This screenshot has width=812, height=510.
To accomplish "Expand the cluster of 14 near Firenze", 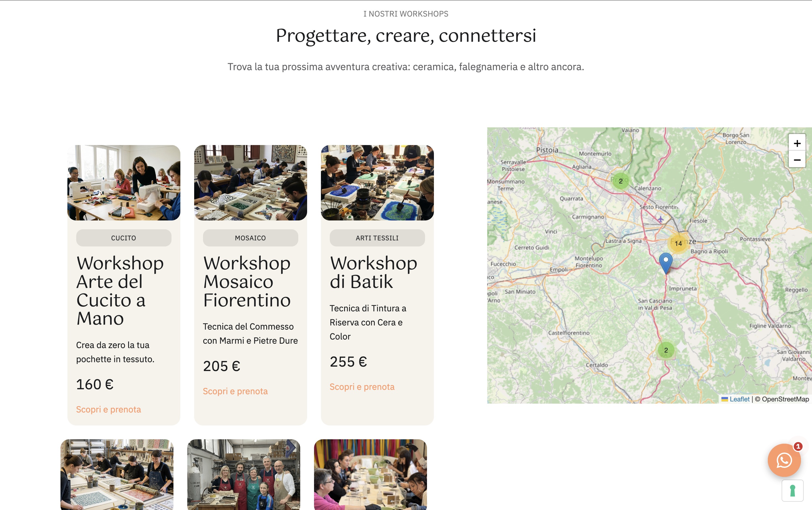I will [x=678, y=243].
